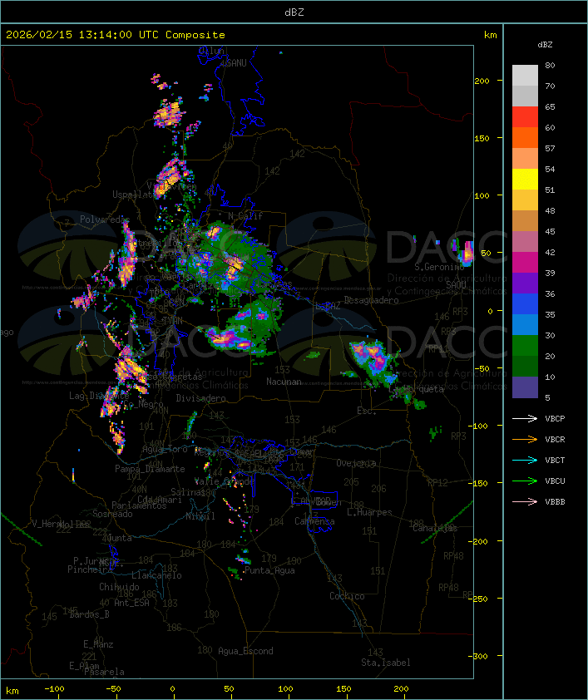The image size is (588, 700).
Task: Click the Nacunan map label
Action: pos(284,382)
